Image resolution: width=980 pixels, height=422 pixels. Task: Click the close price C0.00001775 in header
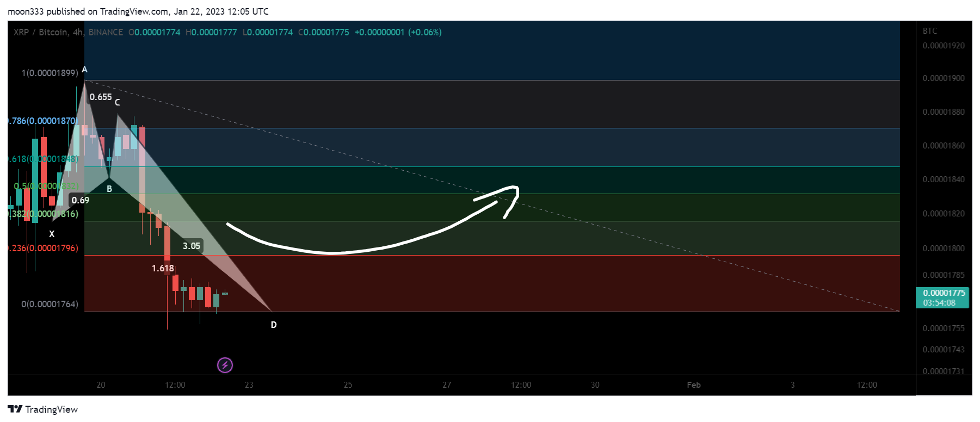pos(324,32)
